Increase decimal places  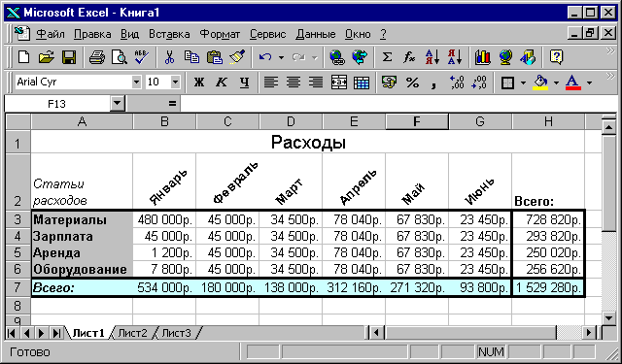[457, 83]
